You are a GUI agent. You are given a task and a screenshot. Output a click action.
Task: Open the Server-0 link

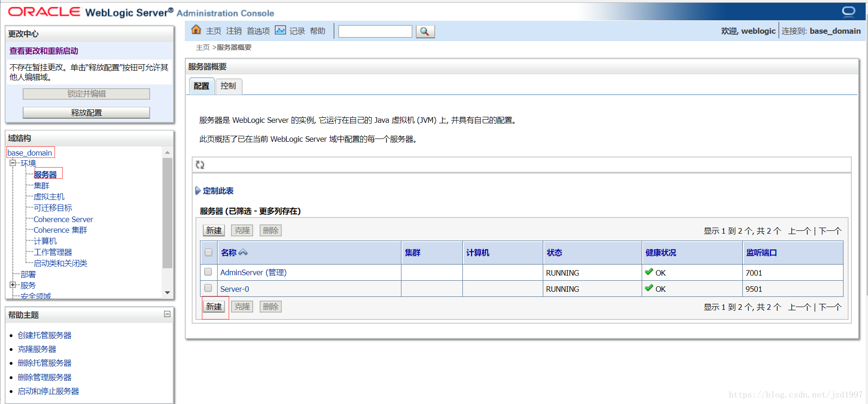[235, 289]
